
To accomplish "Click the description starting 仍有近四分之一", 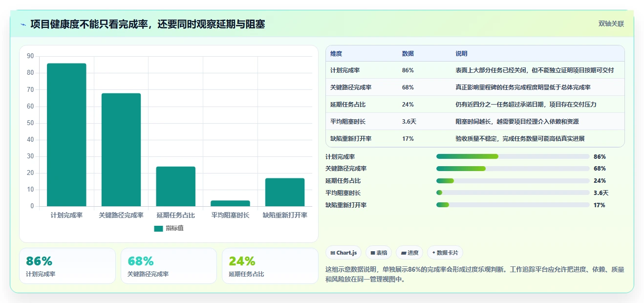I will pos(526,105).
